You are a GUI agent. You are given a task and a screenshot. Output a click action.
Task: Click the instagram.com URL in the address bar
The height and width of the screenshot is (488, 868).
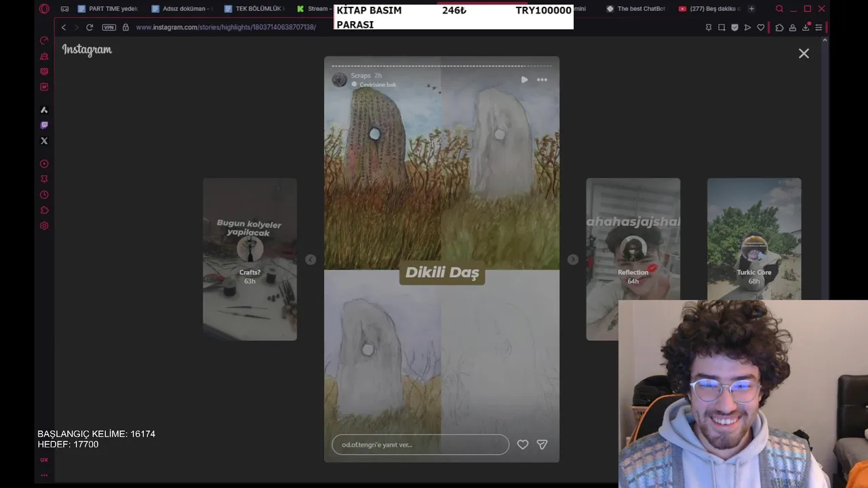pyautogui.click(x=226, y=27)
